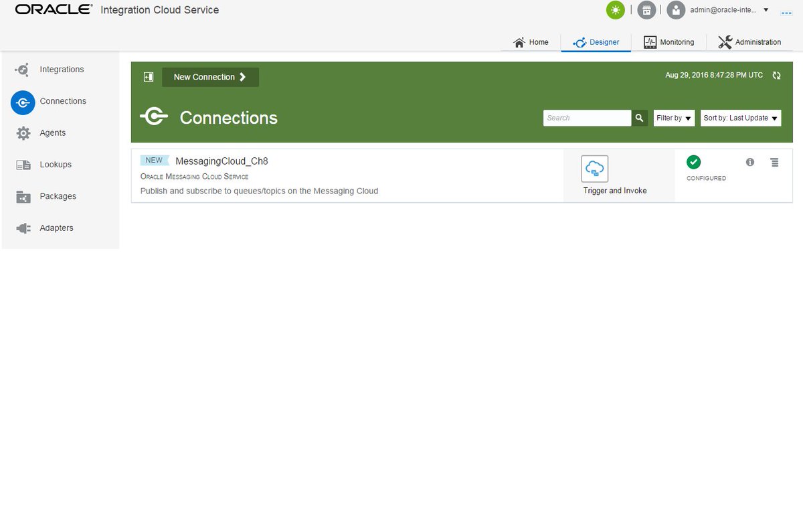Click the Oracle Messaging Cloud Service text
This screenshot has width=803, height=532.
[x=194, y=177]
